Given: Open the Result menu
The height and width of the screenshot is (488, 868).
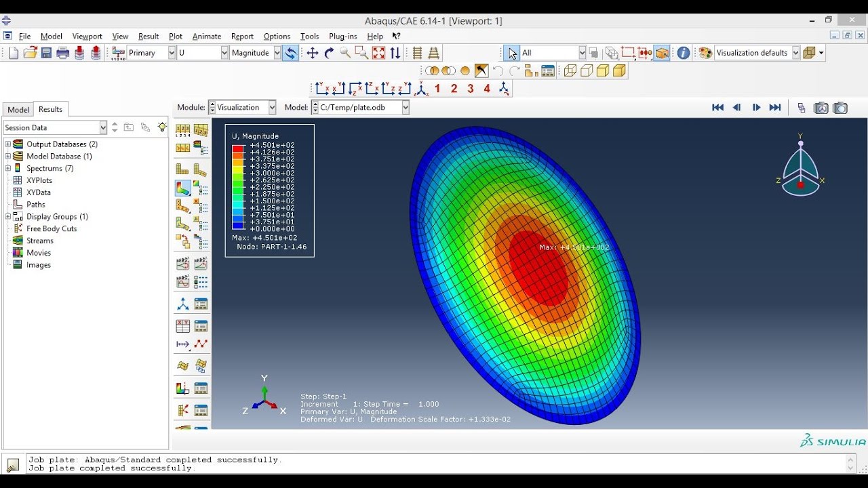Looking at the screenshot, I should click(x=149, y=37).
